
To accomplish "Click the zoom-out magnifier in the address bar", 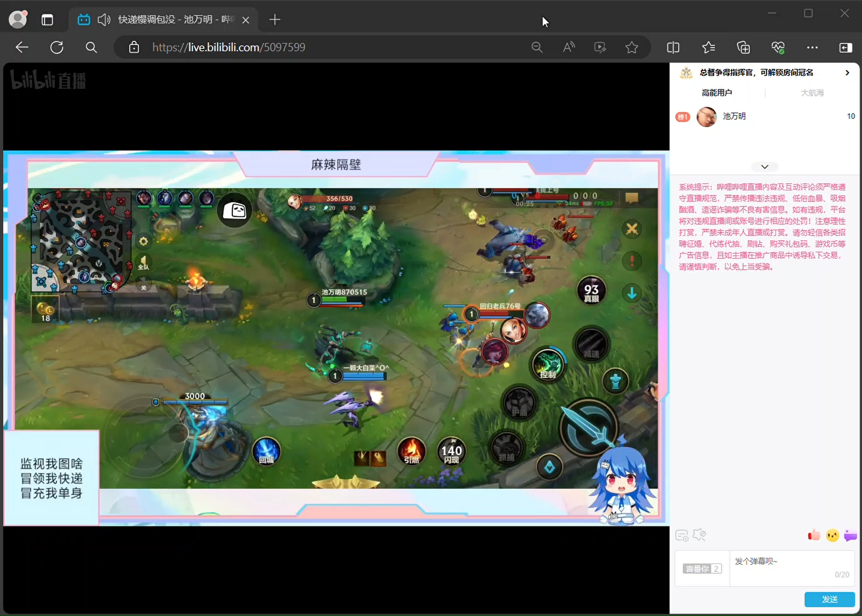I will point(537,47).
